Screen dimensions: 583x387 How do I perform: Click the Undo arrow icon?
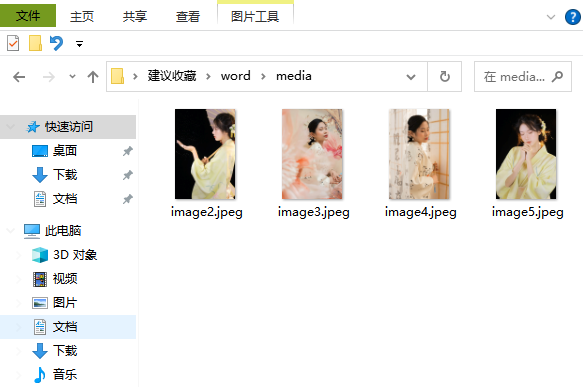[57, 43]
